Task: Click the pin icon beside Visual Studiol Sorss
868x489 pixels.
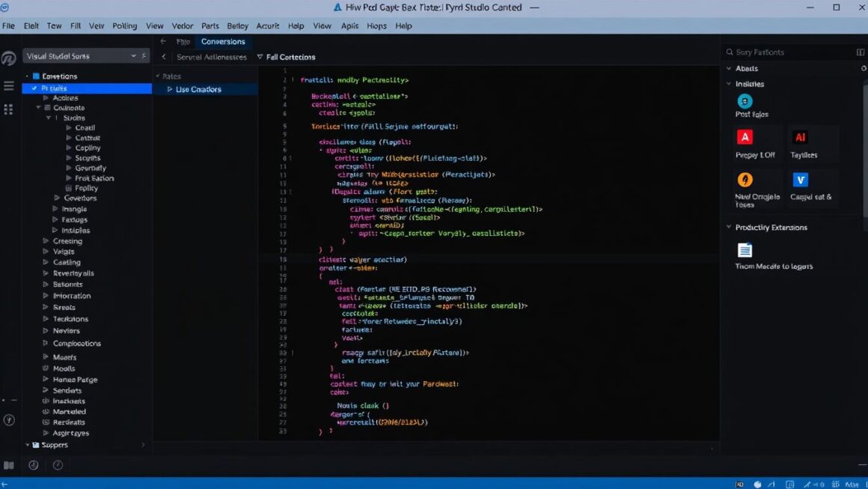Action: (144, 56)
